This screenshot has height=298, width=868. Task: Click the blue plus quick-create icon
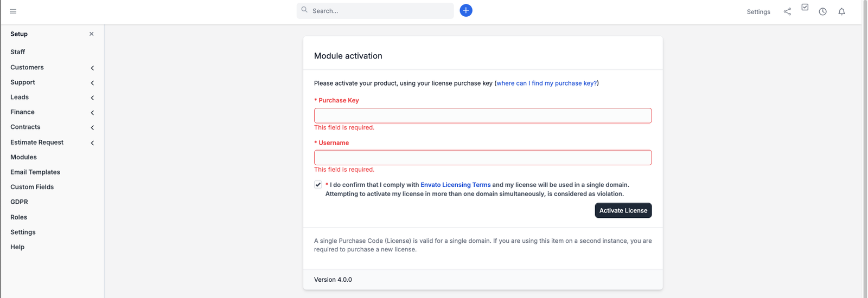pyautogui.click(x=465, y=10)
